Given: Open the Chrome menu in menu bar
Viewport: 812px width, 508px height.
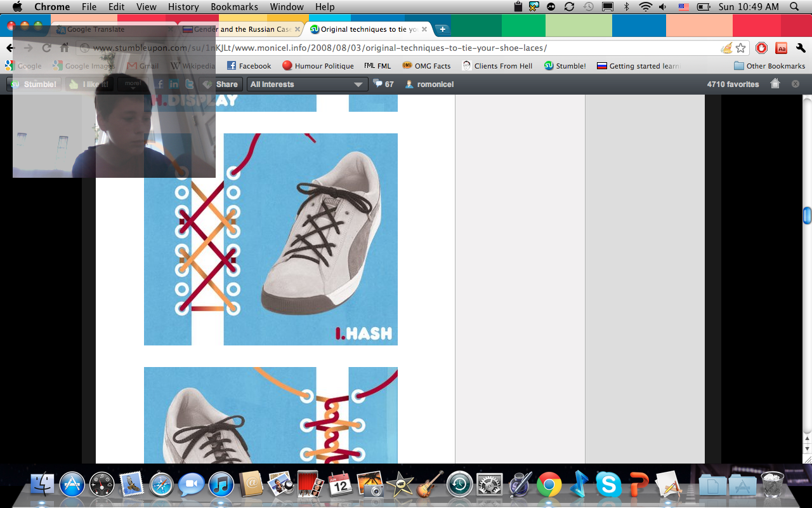Looking at the screenshot, I should tap(52, 7).
